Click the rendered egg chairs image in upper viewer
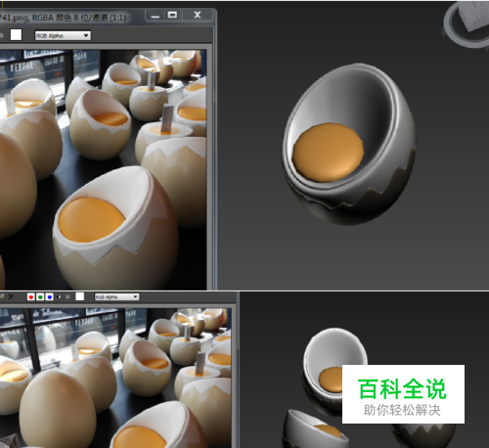489x448 pixels. [103, 169]
